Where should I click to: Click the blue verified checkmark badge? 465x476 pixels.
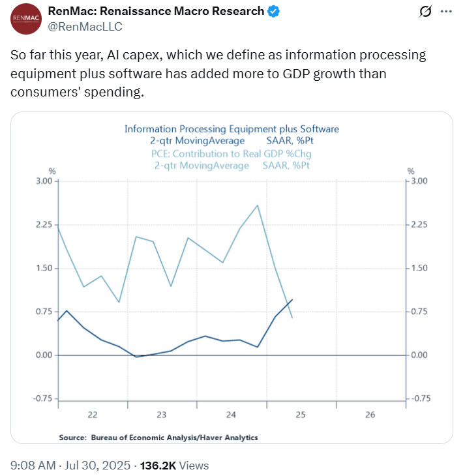275,11
